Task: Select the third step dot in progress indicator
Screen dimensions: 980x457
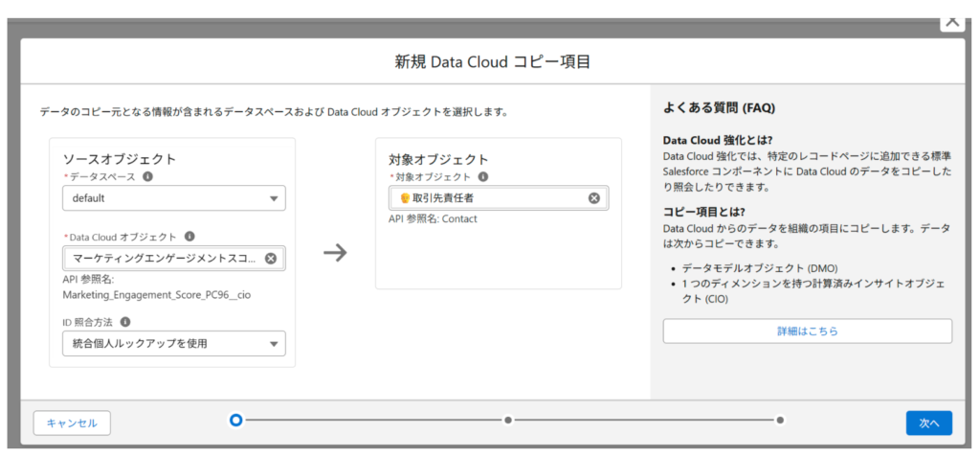Action: [x=780, y=420]
